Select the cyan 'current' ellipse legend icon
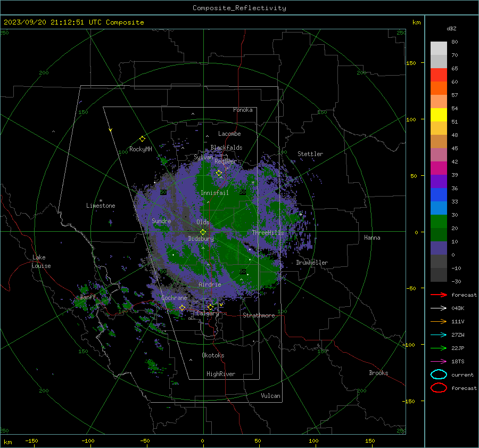 coord(439,374)
